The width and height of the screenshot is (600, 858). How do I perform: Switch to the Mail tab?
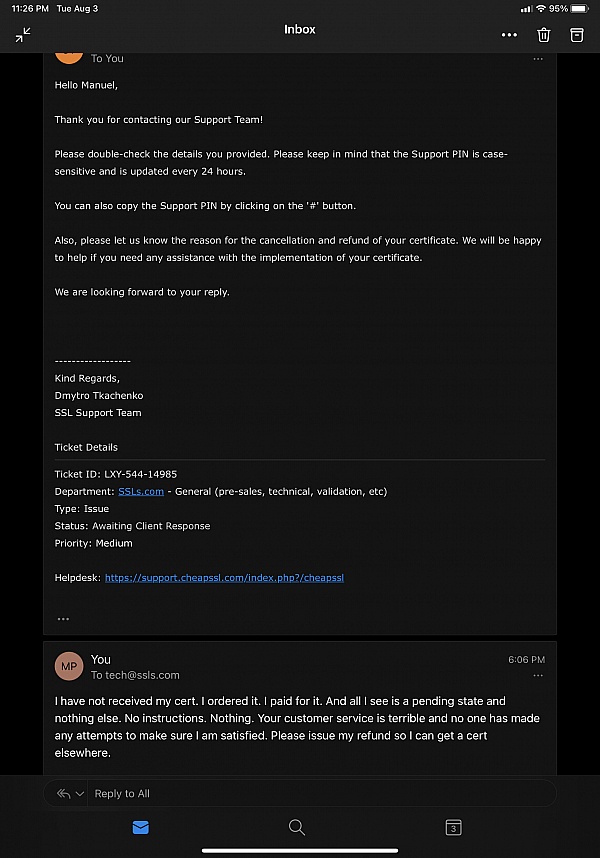tap(141, 827)
